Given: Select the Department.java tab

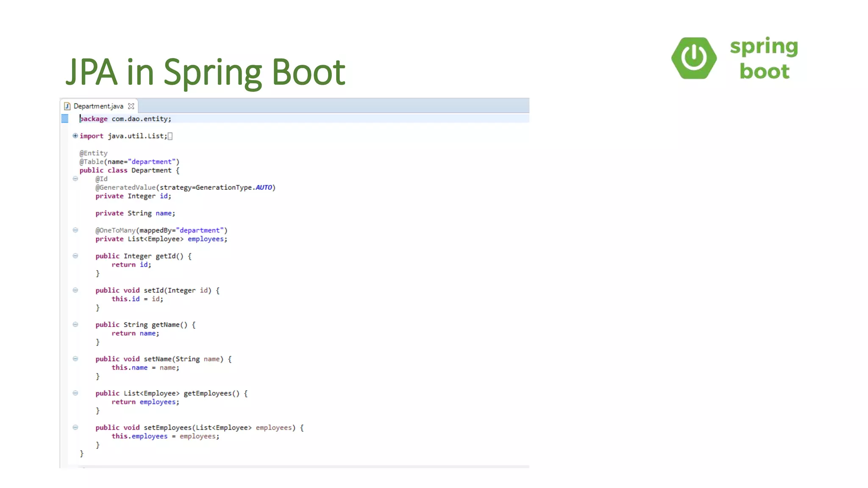Looking at the screenshot, I should tap(98, 106).
